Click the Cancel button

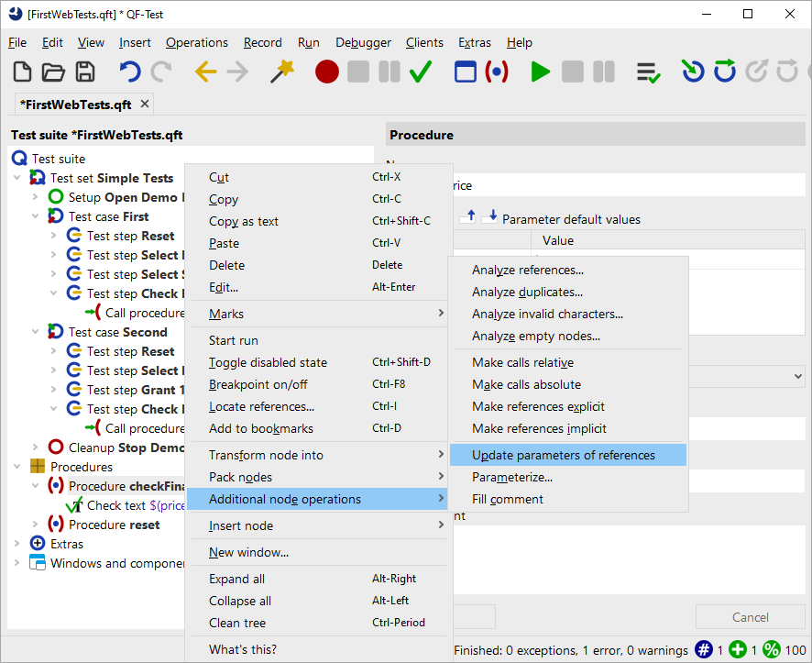pos(750,617)
